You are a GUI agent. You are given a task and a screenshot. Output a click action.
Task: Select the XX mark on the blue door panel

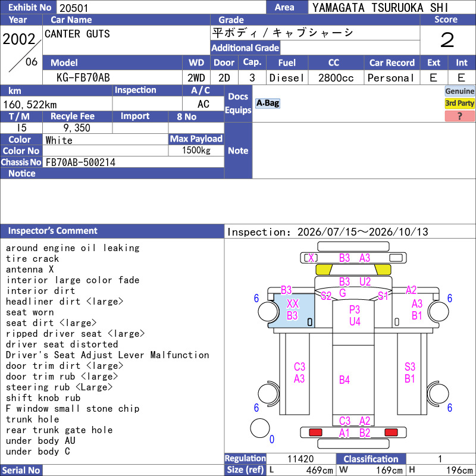293,303
